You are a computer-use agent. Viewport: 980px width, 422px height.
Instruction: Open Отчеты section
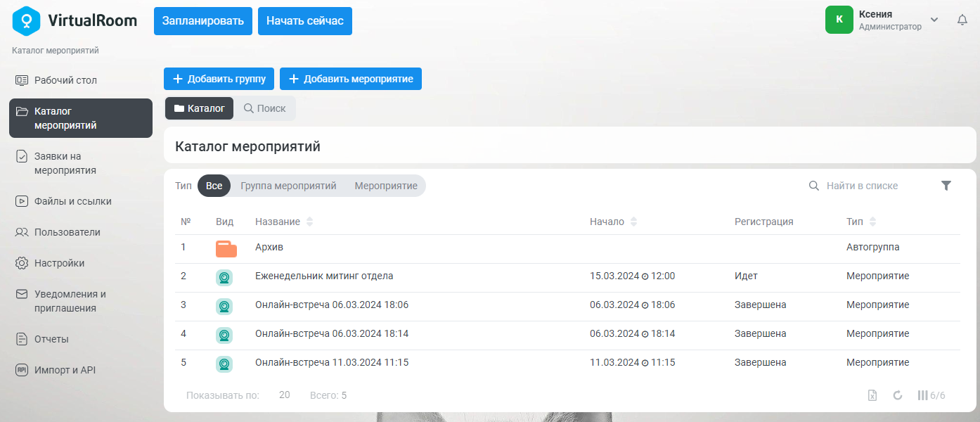click(81, 339)
